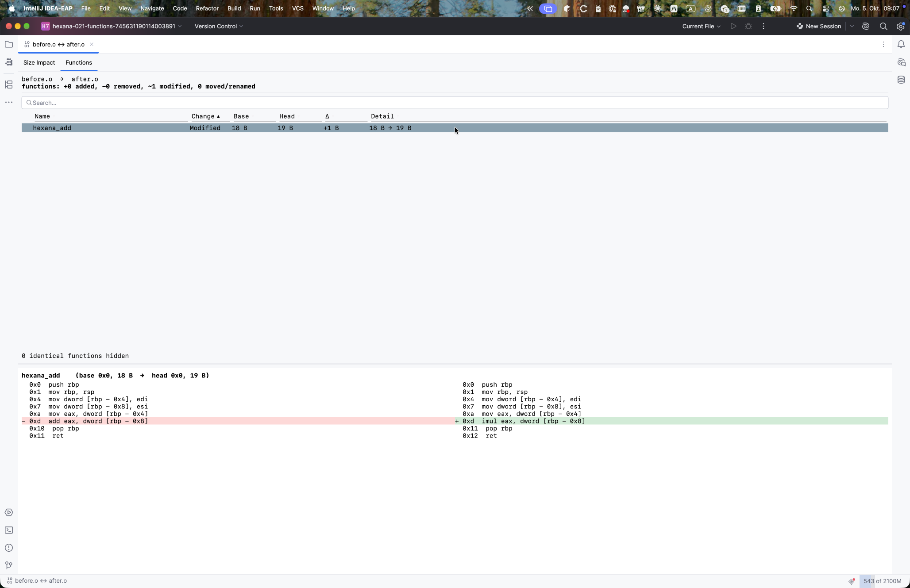Click the added imul eax instruction line
The height and width of the screenshot is (588, 910).
tap(671, 421)
